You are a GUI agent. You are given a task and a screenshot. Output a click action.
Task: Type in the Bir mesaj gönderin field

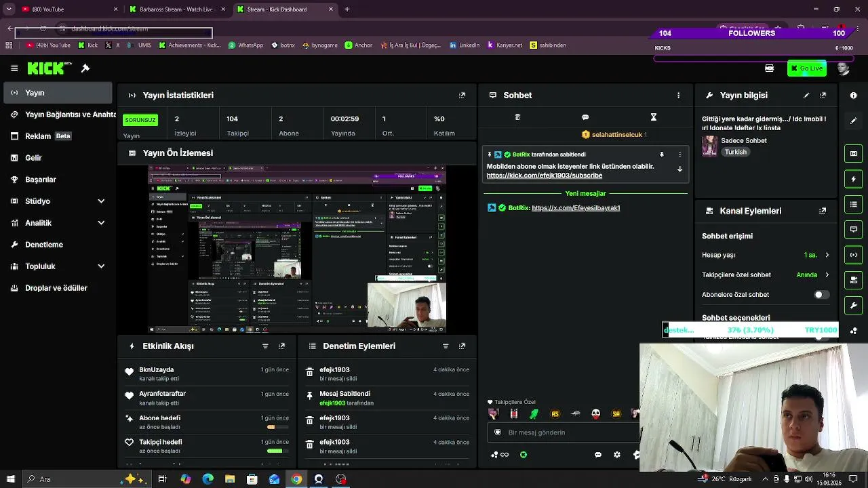tap(564, 432)
